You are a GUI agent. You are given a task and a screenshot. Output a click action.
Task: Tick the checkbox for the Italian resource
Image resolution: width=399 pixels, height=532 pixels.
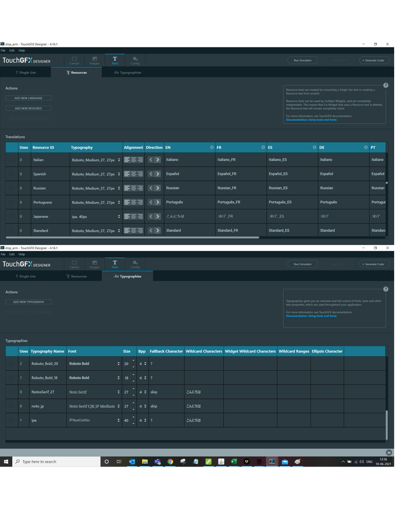coord(11,160)
